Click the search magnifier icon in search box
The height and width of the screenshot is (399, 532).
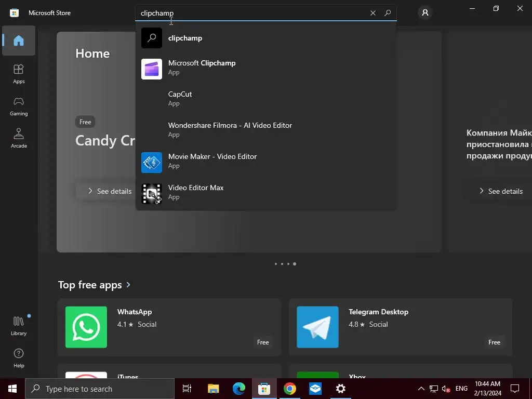[x=388, y=13]
